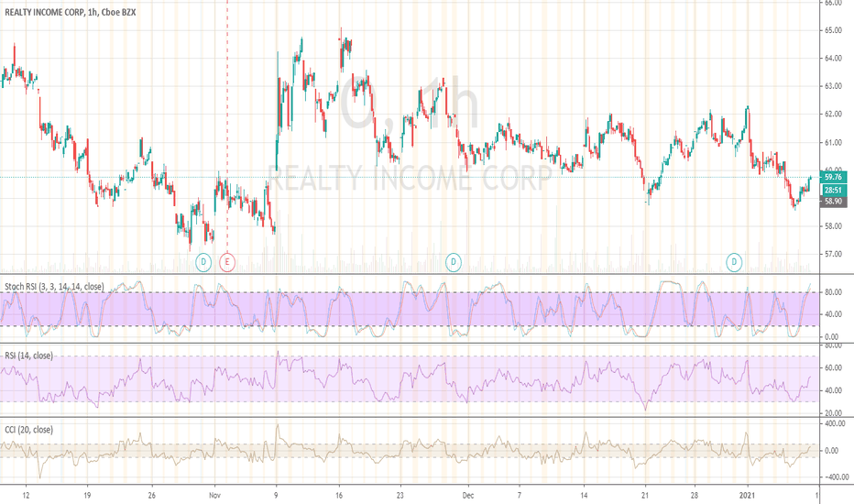Open the dividend D marker just before Dec
Viewport: 854px width, 504px height.
[454, 263]
